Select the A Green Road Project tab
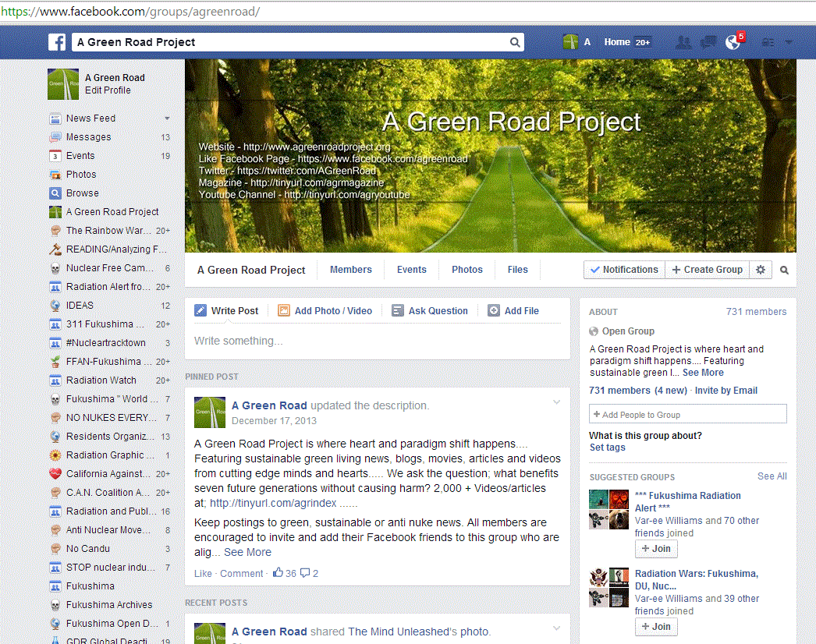This screenshot has height=644, width=816. pyautogui.click(x=251, y=270)
